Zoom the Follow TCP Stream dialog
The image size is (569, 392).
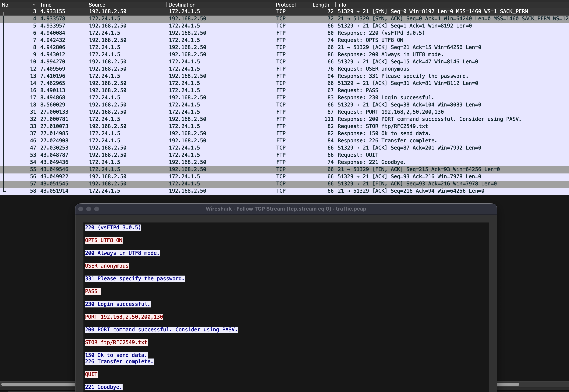97,209
